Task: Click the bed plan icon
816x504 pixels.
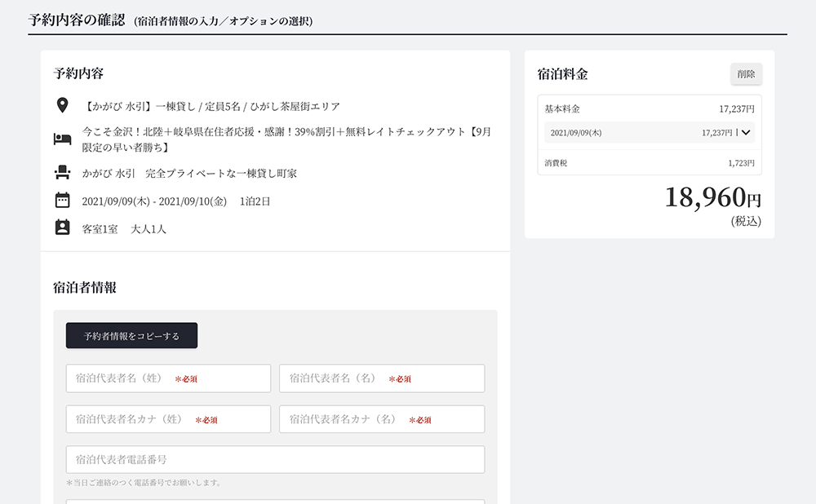Action: coord(63,139)
